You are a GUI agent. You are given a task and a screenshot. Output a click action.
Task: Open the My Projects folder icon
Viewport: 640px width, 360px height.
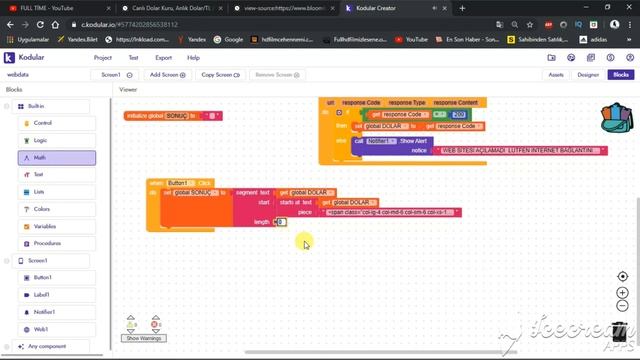pos(551,58)
